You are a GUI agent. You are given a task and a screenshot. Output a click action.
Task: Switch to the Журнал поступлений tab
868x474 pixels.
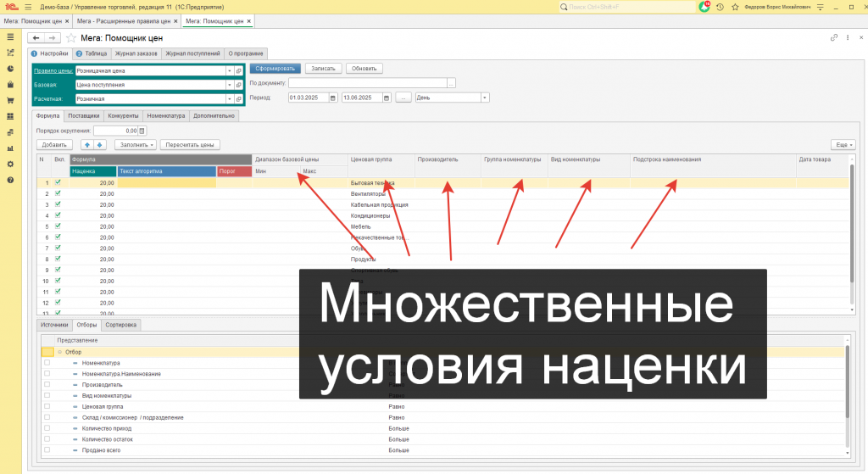(192, 53)
